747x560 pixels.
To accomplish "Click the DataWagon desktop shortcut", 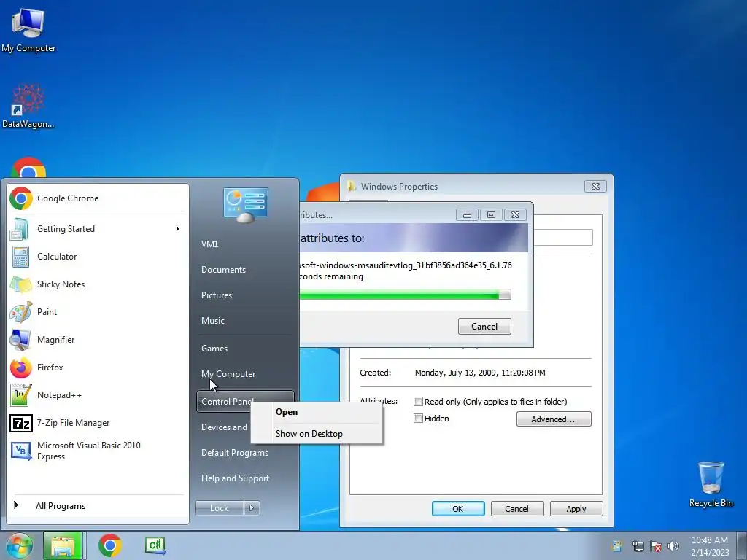I will [x=28, y=106].
